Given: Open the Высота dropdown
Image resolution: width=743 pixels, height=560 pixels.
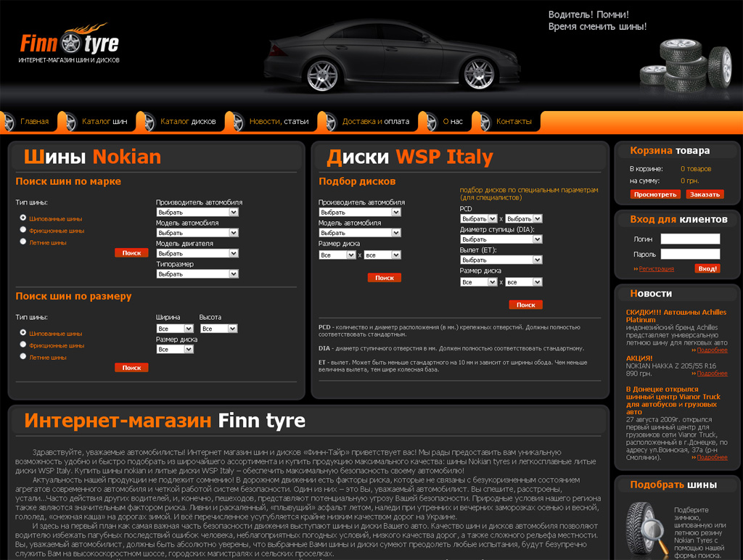Looking at the screenshot, I should pos(218,329).
